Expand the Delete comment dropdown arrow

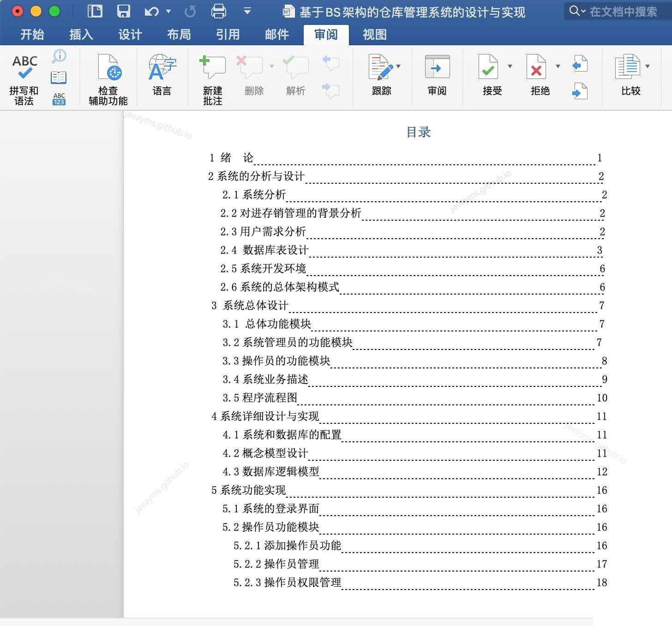click(x=272, y=66)
